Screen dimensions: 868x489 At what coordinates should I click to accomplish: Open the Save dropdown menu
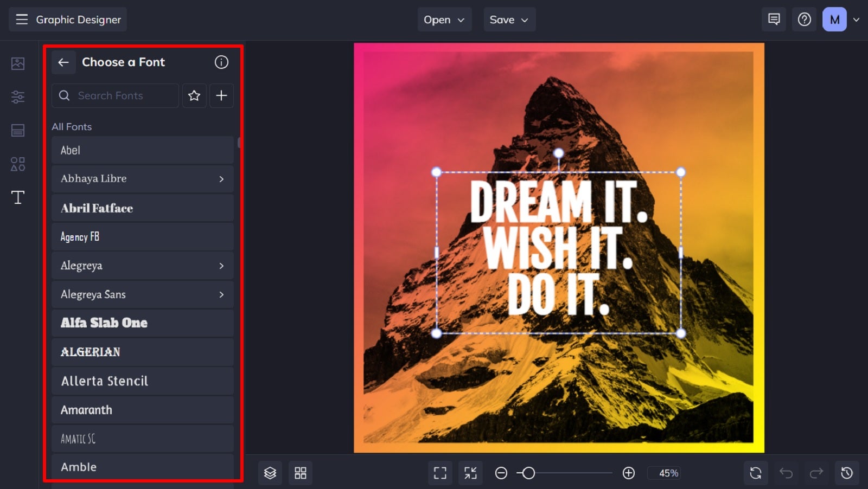point(509,19)
